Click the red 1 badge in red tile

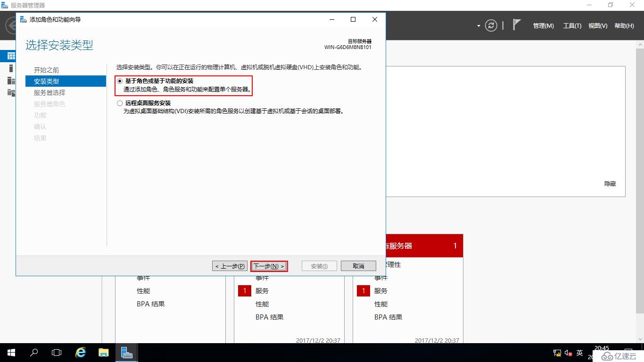tap(363, 291)
